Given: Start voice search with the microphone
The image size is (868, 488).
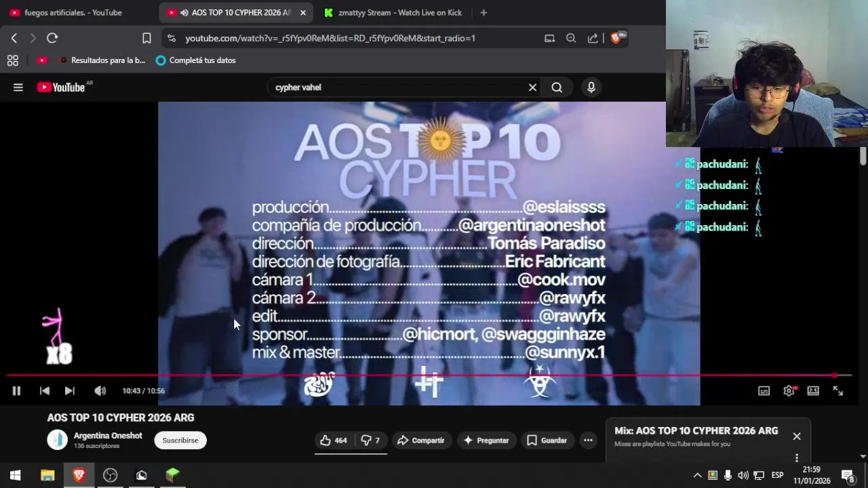Looking at the screenshot, I should pos(591,87).
